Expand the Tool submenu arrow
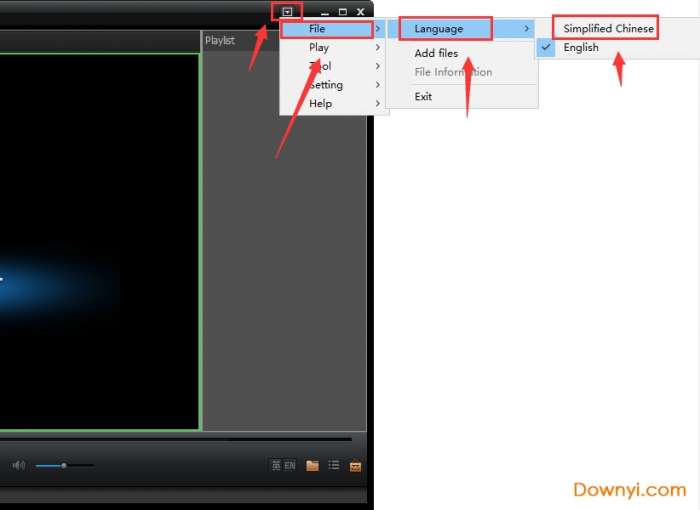Screen dimensions: 700x510 coord(378,66)
